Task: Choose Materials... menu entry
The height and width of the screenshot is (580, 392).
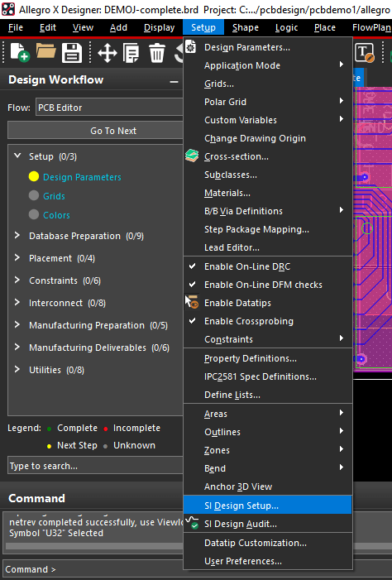Action: tap(268, 193)
